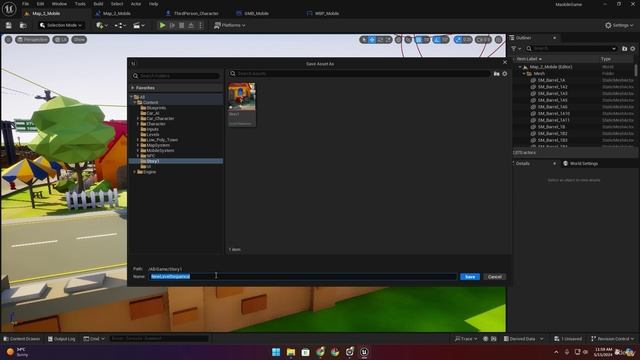Expand the Low_Poly_Town folder

pyautogui.click(x=138, y=140)
